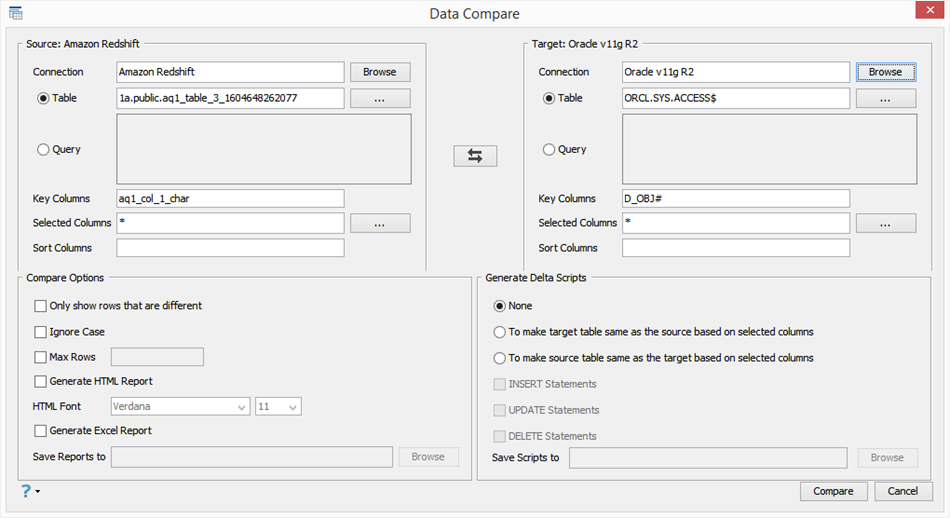
Task: Click the source Sort Columns field
Action: 230,248
